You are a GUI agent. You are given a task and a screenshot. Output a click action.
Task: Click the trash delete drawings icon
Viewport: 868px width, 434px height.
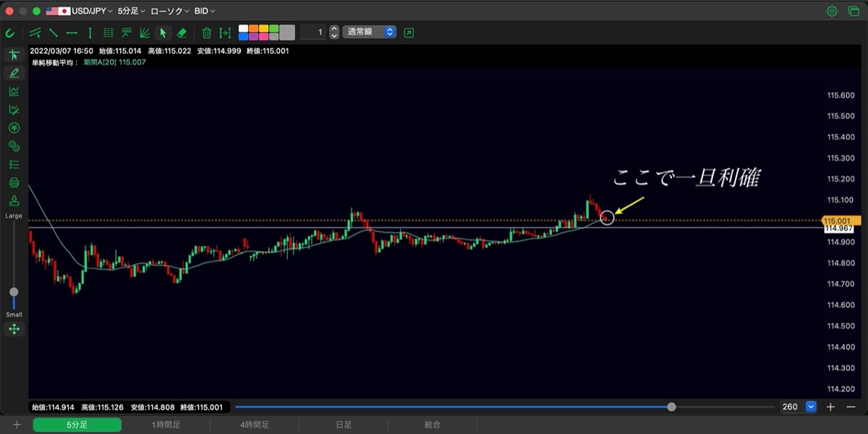pyautogui.click(x=207, y=33)
